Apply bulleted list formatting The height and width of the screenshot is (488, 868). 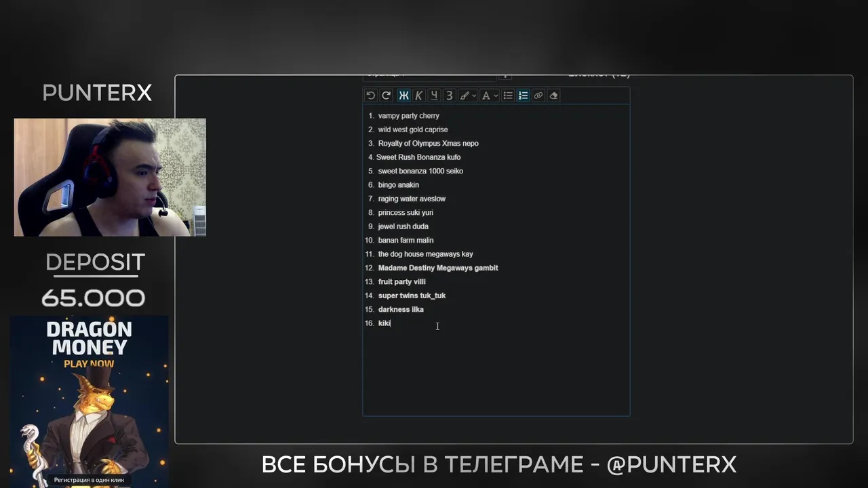[508, 96]
